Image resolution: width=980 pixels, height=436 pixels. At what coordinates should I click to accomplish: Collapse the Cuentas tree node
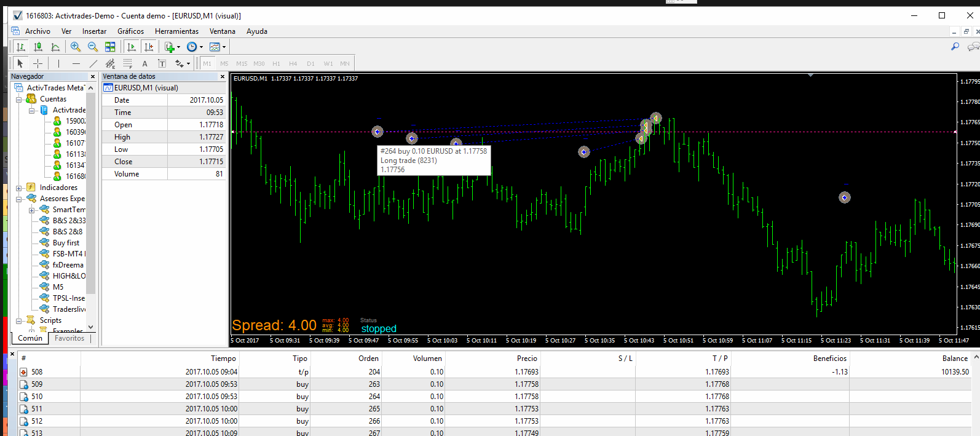point(19,99)
